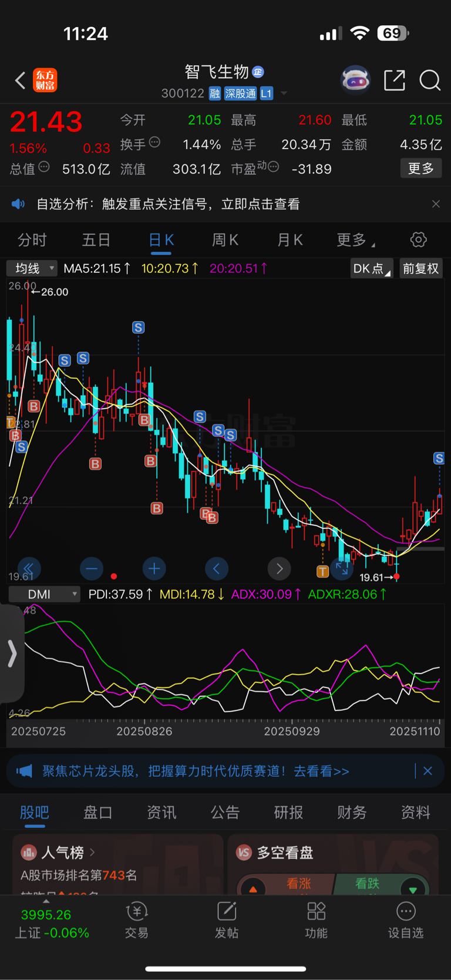Tap the L1 data level badge
Screen dimensions: 451x980
point(267,93)
